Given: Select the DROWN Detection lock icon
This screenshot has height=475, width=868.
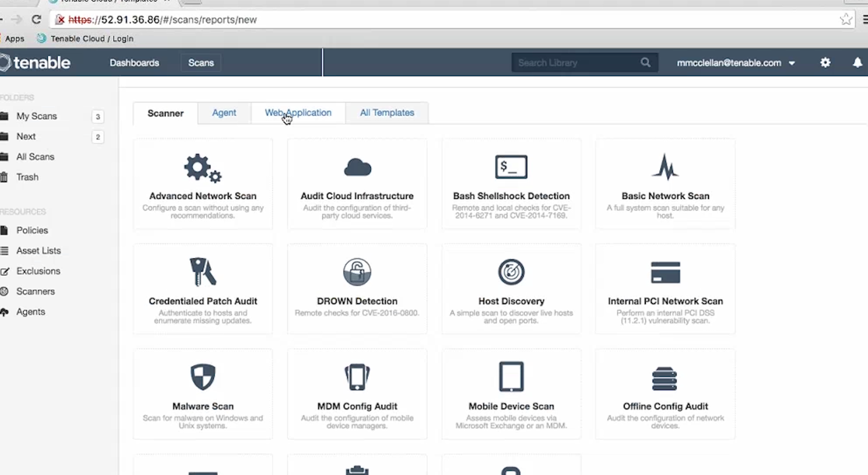Looking at the screenshot, I should pyautogui.click(x=357, y=272).
